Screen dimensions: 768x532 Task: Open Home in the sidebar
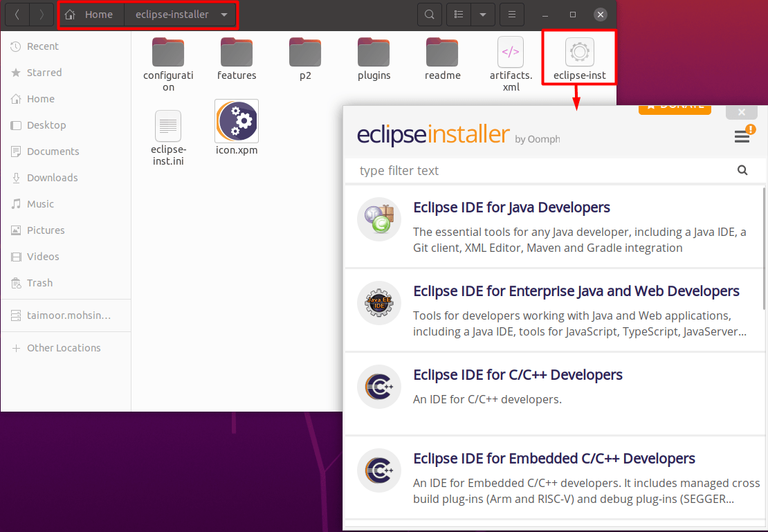66,99
